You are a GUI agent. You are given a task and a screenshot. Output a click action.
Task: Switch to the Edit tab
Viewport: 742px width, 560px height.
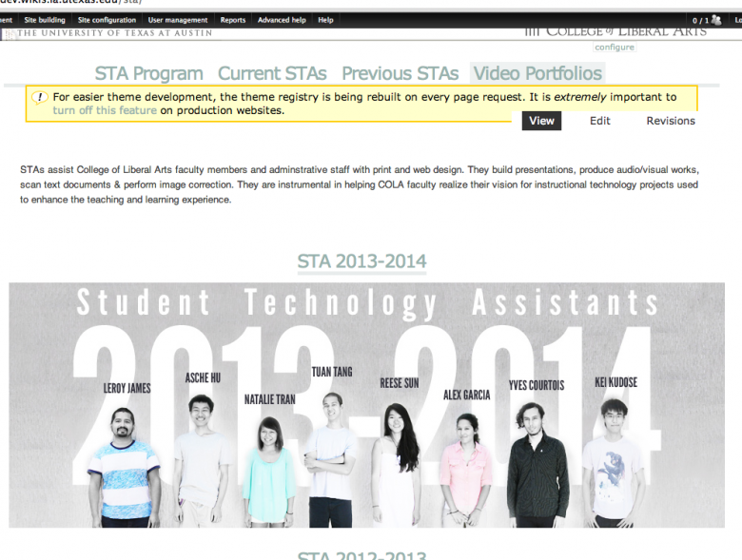click(599, 121)
